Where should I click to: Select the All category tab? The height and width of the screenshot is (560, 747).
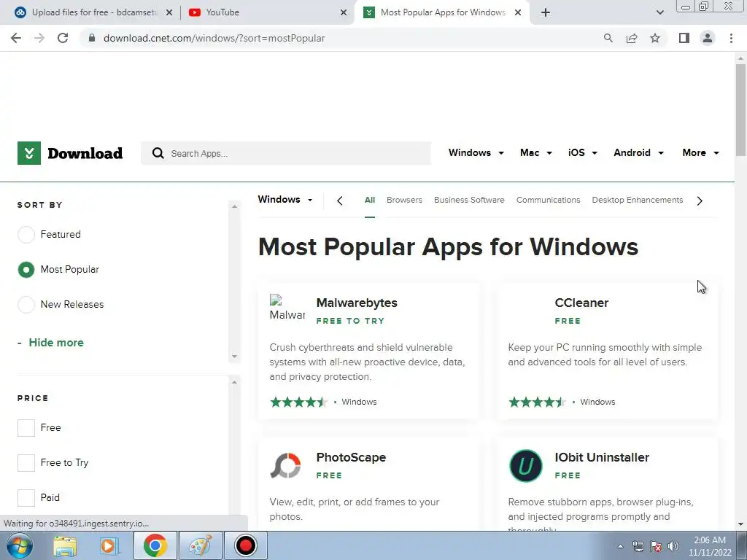tap(370, 200)
